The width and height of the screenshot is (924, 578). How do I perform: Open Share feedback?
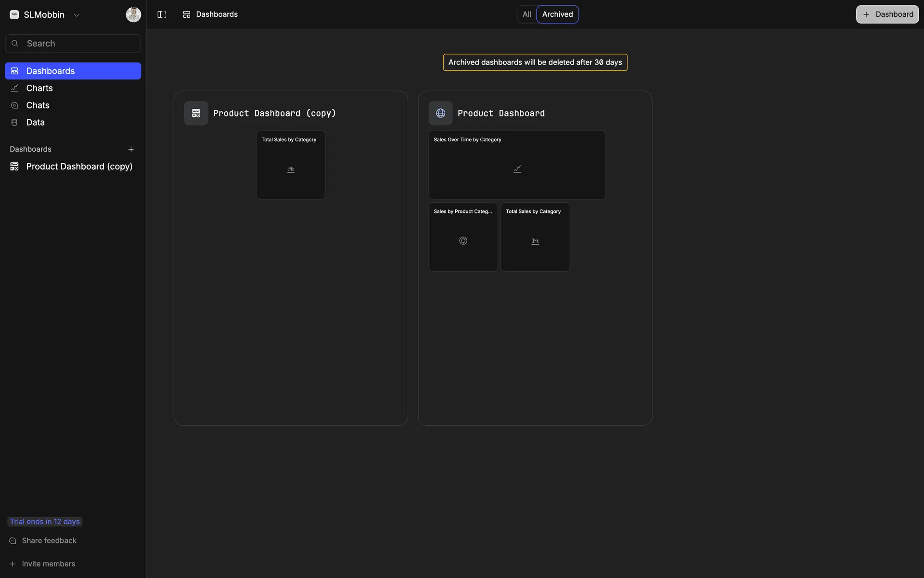tap(49, 540)
